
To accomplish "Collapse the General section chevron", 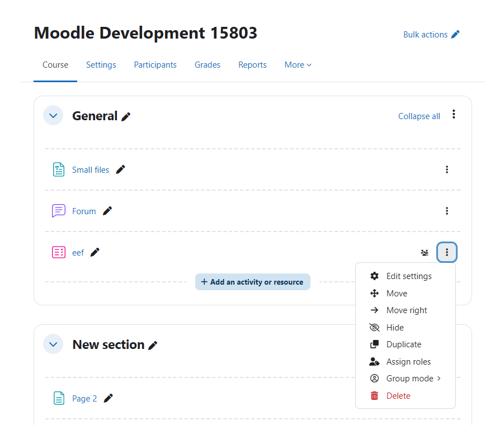I will pyautogui.click(x=53, y=115).
